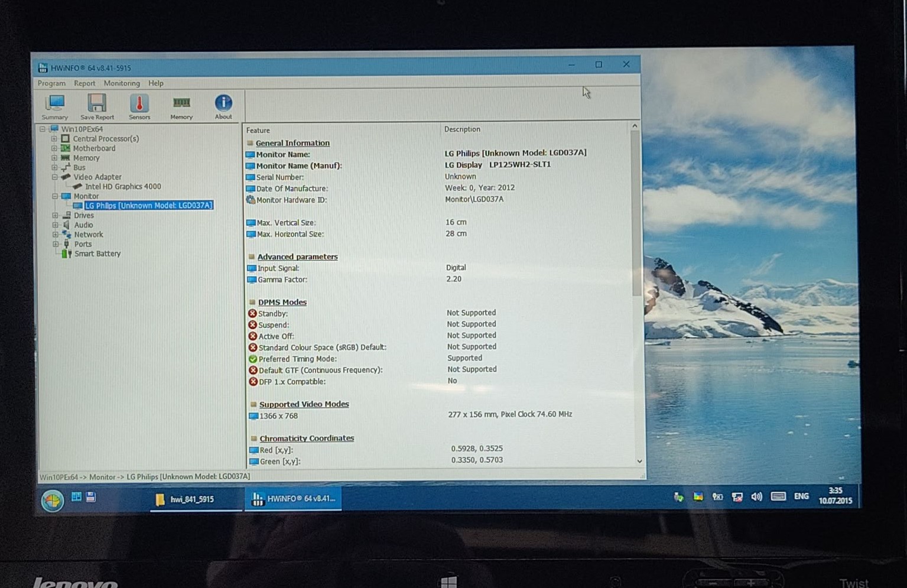
Task: Collapse the Win10PEx64 root node
Action: coord(43,129)
